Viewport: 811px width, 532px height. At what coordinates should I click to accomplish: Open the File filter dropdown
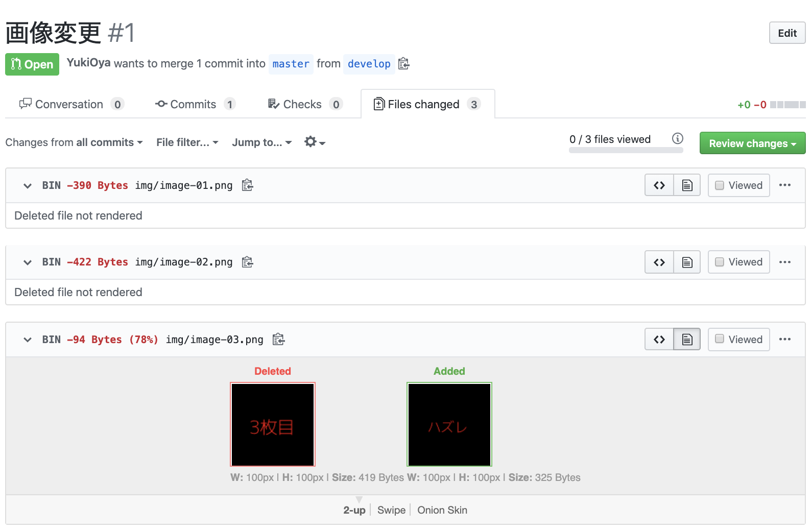187,142
